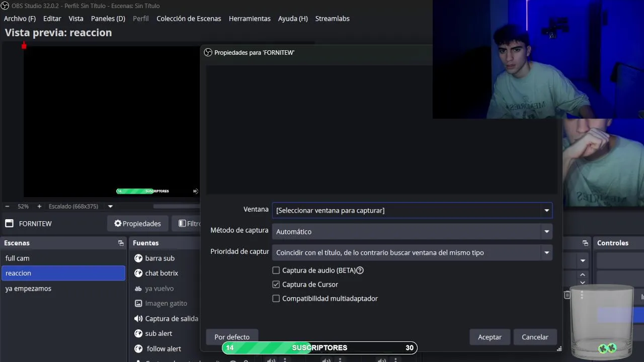This screenshot has width=644, height=362.
Task: Click the stepper up arrow beside Controles
Action: coord(583,275)
